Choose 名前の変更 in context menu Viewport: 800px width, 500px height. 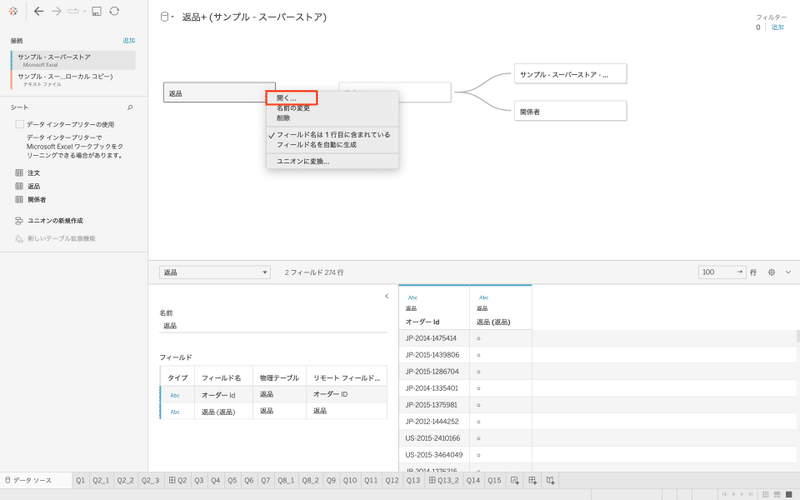coord(293,108)
